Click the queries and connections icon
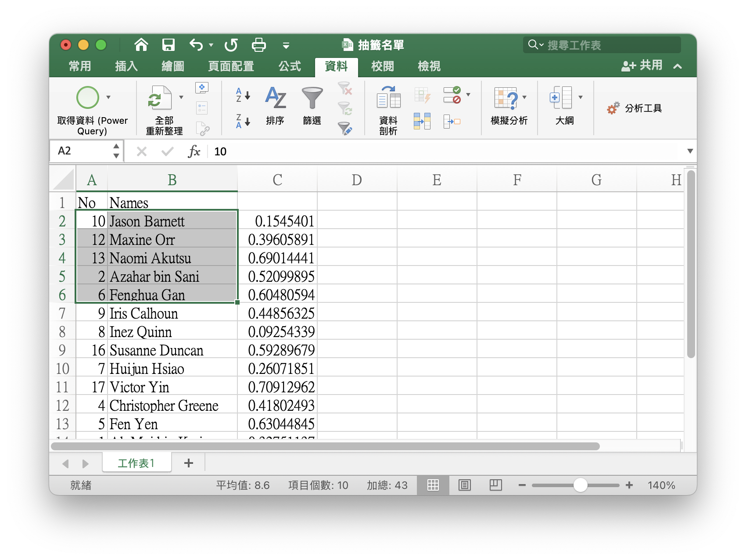This screenshot has height=560, width=746. coord(202,88)
